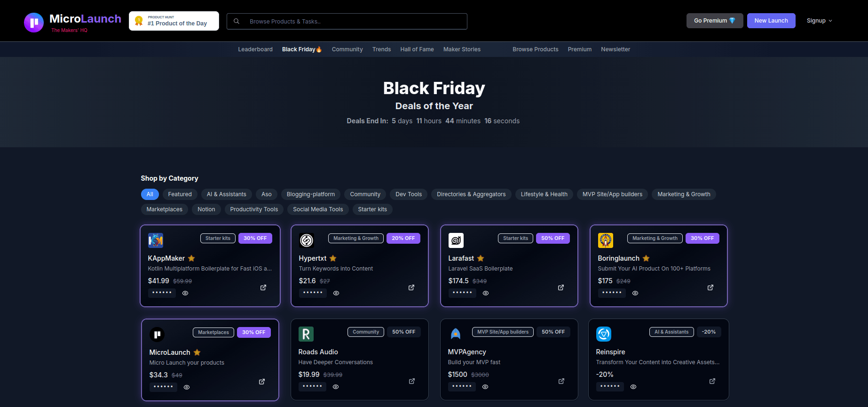Toggle visibility of MicroLaunch deal code

pyautogui.click(x=187, y=387)
